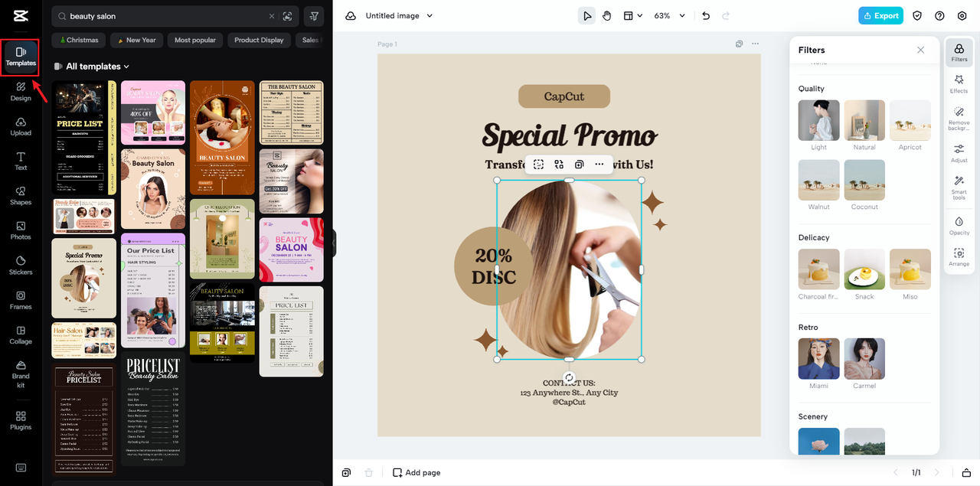The height and width of the screenshot is (486, 980).
Task: Apply the Snack filter
Action: click(864, 269)
